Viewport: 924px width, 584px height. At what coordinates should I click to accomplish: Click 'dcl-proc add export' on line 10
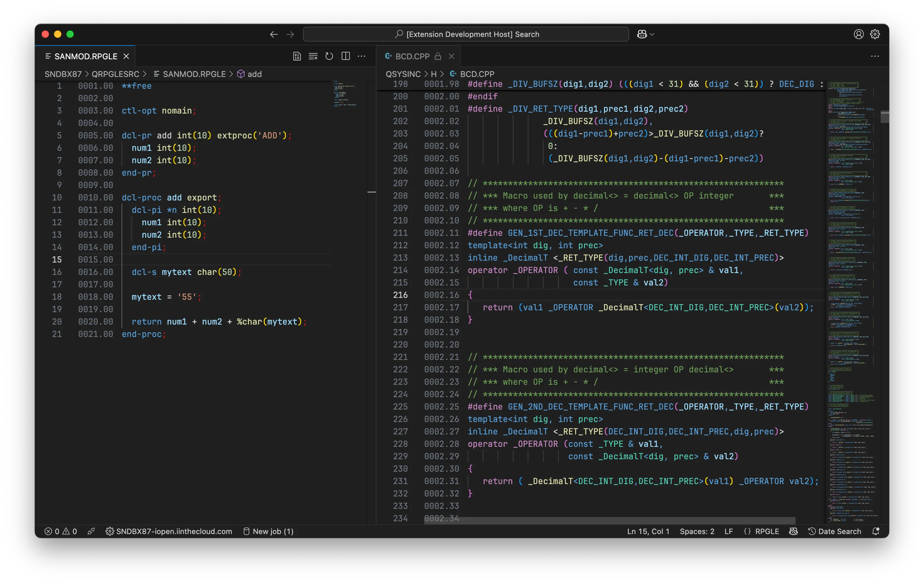click(171, 197)
